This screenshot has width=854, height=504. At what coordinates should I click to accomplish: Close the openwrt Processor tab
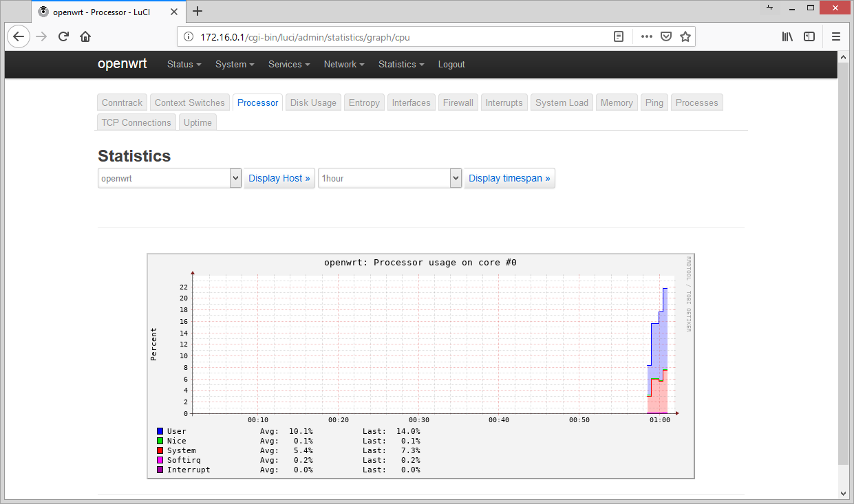pos(173,12)
